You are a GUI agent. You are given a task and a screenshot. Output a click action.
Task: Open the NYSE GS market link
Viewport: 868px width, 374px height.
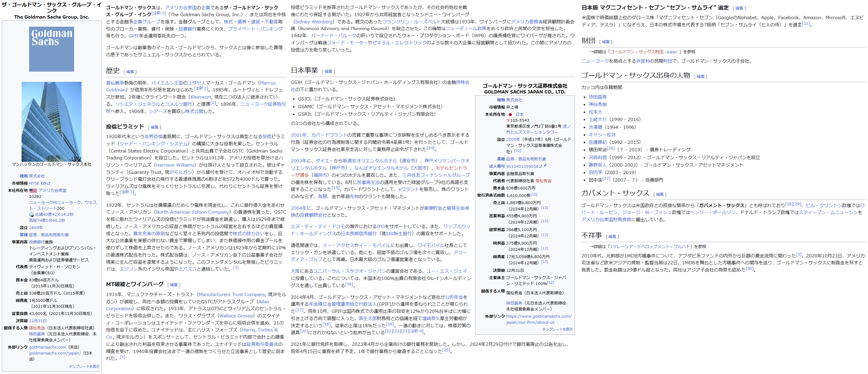point(38,183)
